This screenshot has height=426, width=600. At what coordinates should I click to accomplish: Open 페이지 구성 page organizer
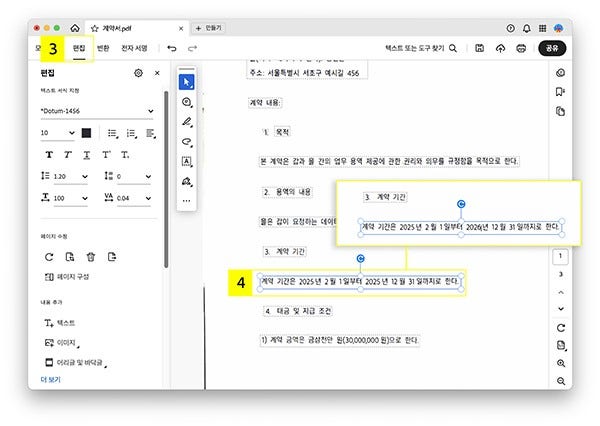click(67, 277)
